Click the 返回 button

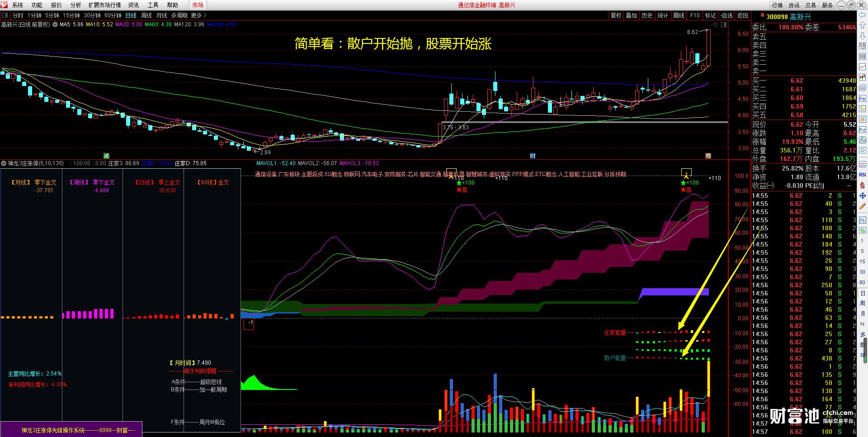coord(743,15)
